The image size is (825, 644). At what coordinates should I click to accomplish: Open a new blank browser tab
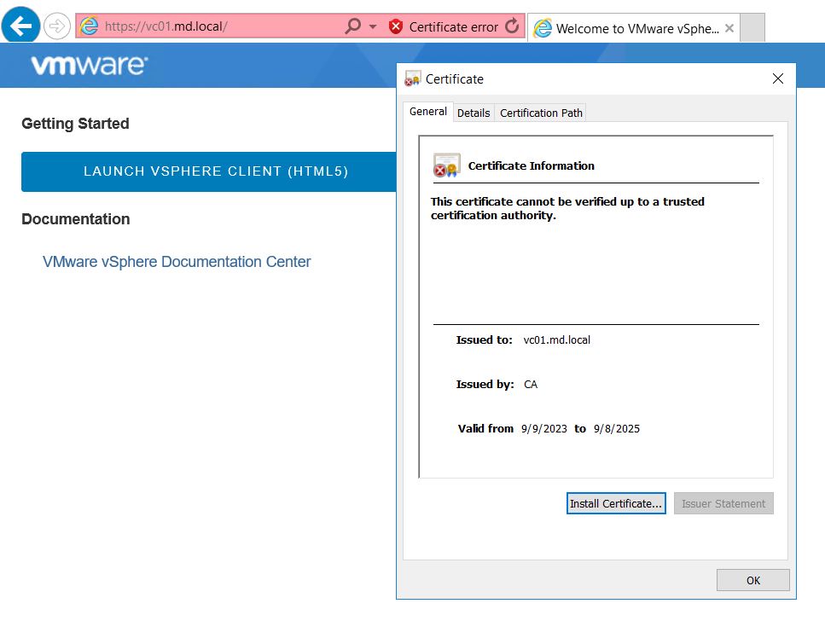[x=753, y=28]
